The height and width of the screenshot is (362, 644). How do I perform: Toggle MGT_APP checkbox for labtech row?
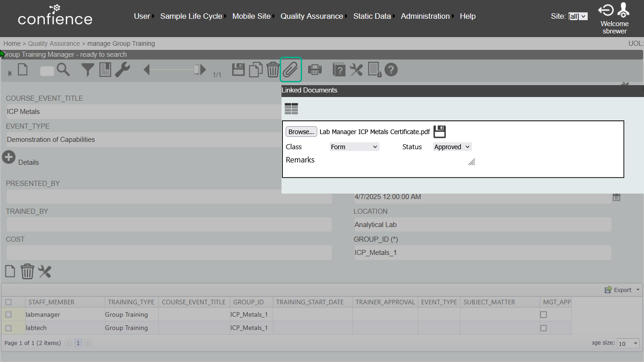[543, 328]
